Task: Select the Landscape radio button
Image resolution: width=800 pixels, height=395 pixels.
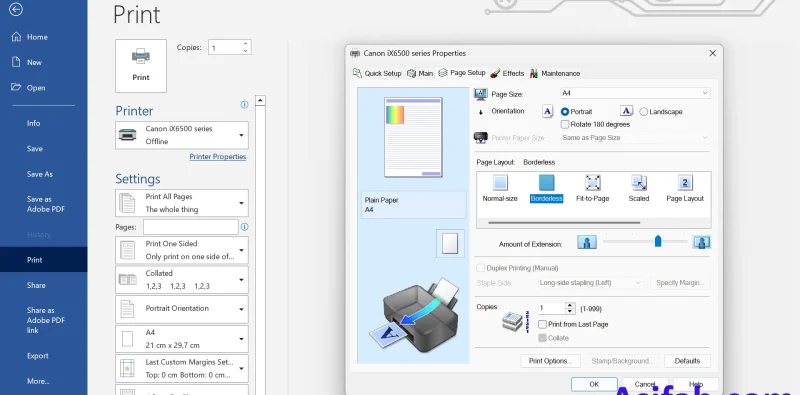Action: (643, 112)
